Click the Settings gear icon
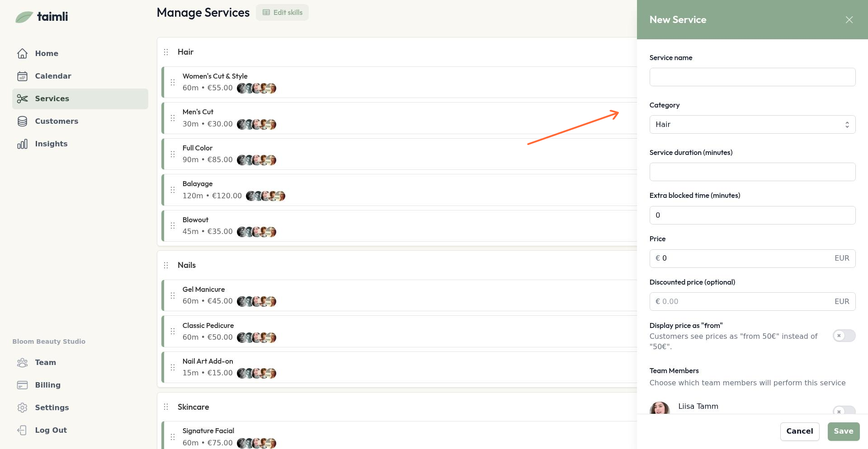Viewport: 868px width, 449px height. pos(22,407)
